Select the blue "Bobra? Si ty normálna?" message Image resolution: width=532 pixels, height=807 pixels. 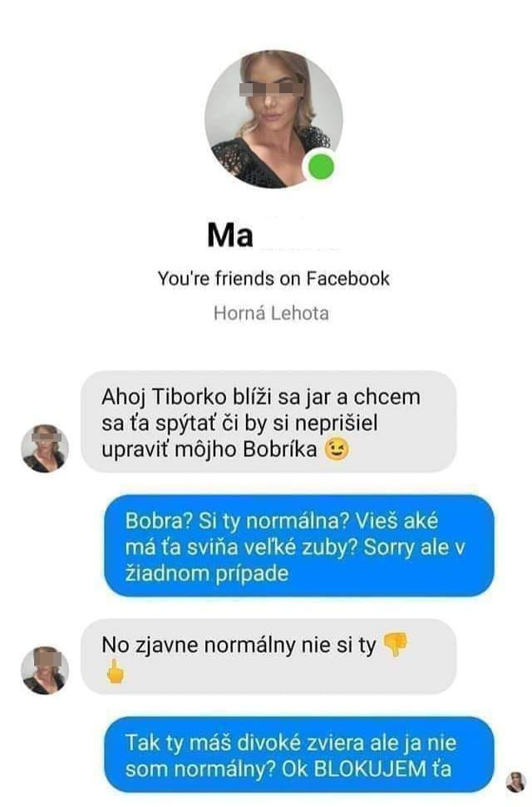(x=299, y=547)
